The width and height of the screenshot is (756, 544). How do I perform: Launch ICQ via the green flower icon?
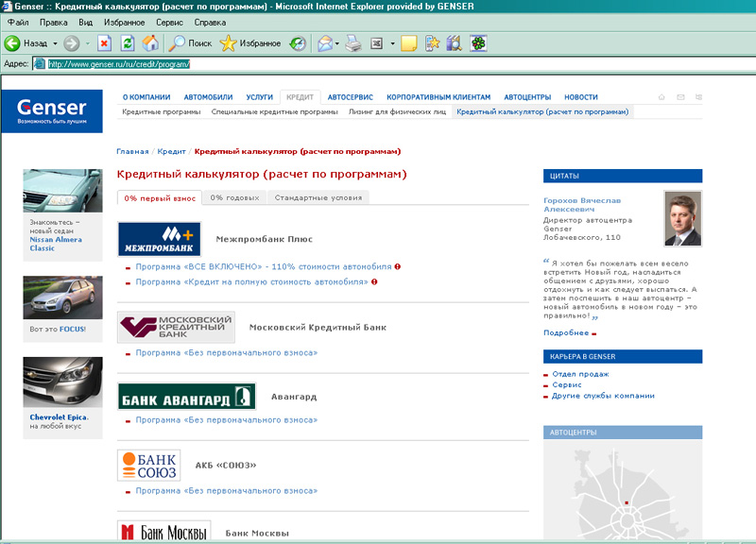478,43
